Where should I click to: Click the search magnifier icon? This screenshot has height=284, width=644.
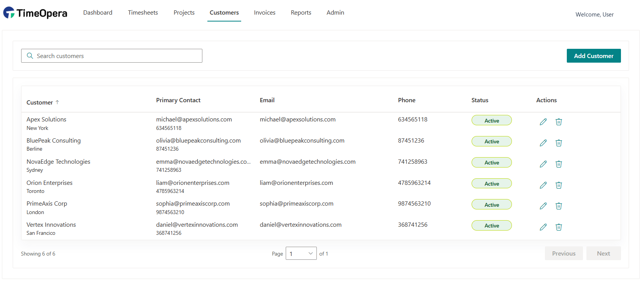point(30,56)
